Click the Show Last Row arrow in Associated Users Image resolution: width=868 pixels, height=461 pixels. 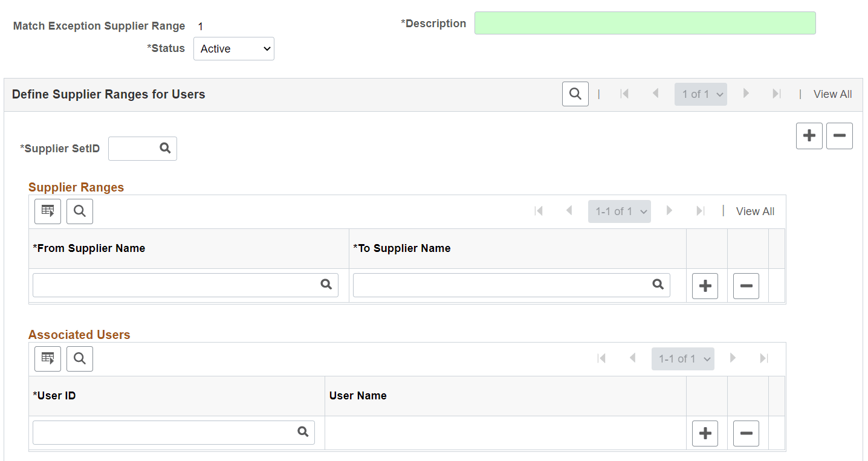pos(764,358)
